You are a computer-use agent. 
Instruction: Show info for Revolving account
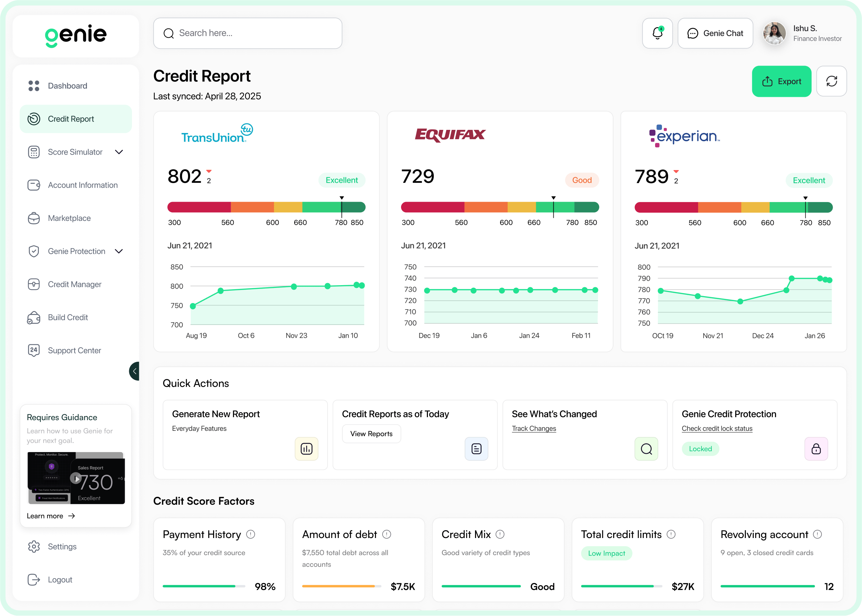[x=817, y=534]
